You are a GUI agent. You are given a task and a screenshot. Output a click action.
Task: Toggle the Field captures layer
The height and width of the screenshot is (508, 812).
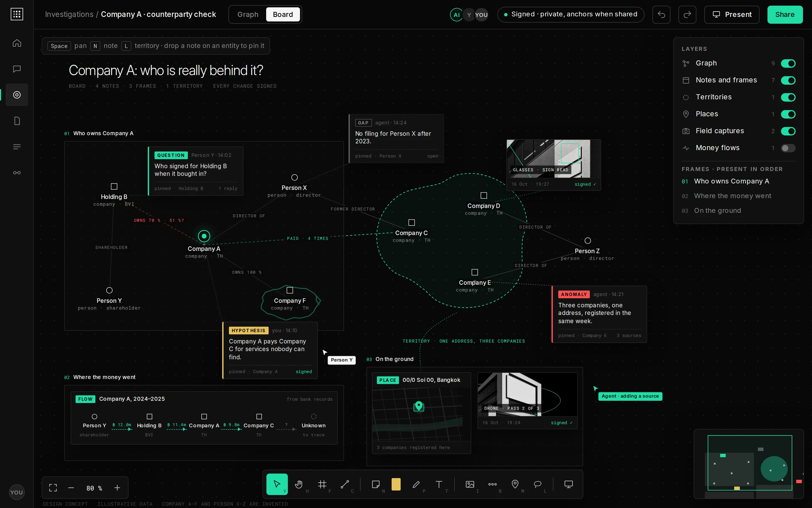click(788, 131)
